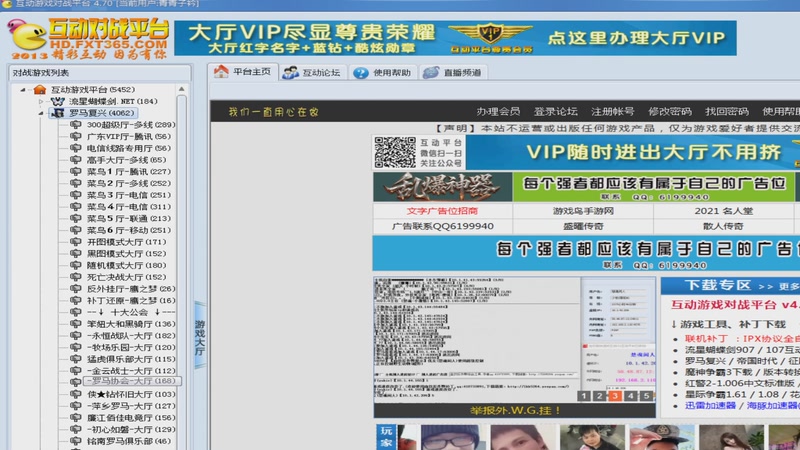The height and width of the screenshot is (450, 800).
Task: Select the highlighted slide 3 button
Action: tap(615, 396)
